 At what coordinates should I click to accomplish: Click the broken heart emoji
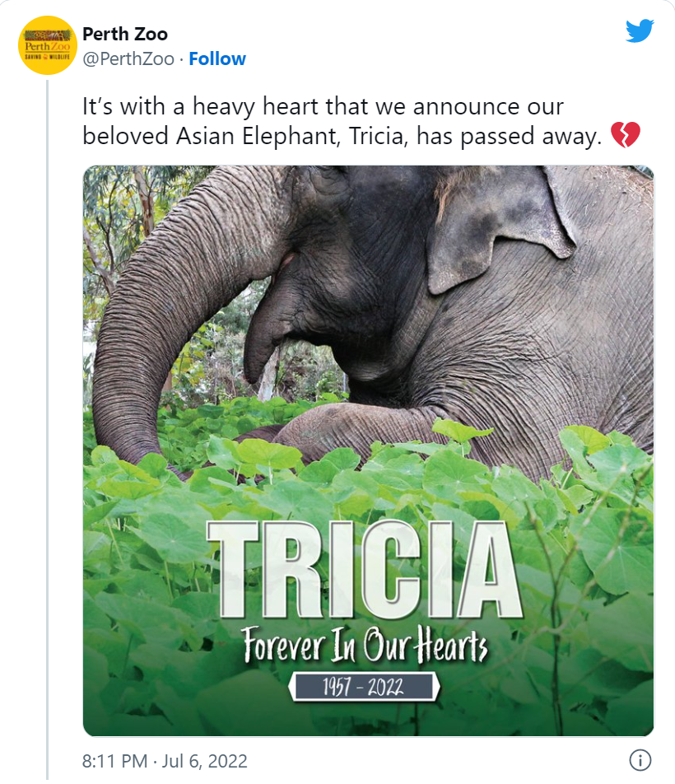click(625, 135)
